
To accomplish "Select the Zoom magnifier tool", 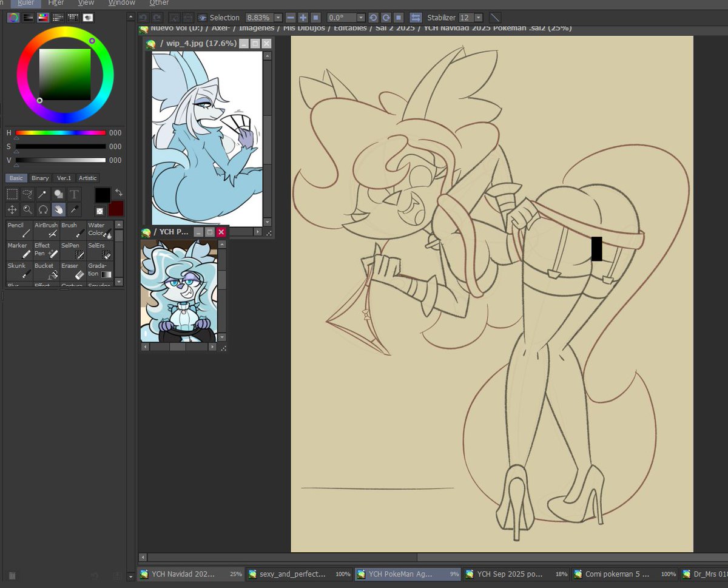I will click(x=27, y=209).
